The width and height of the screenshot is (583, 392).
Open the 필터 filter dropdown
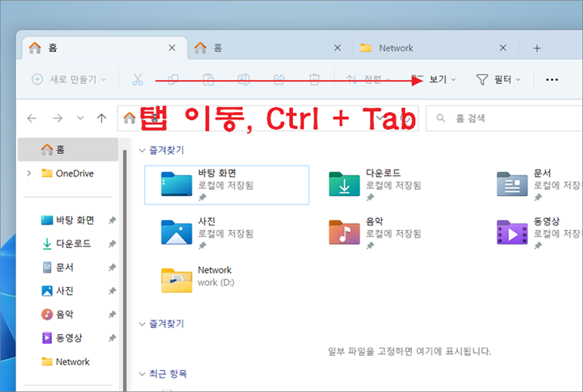499,80
